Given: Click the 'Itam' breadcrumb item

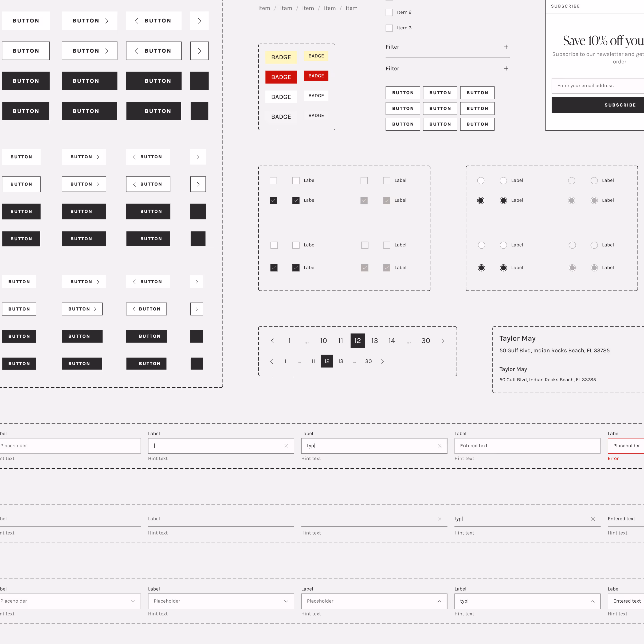Looking at the screenshot, I should click(286, 8).
